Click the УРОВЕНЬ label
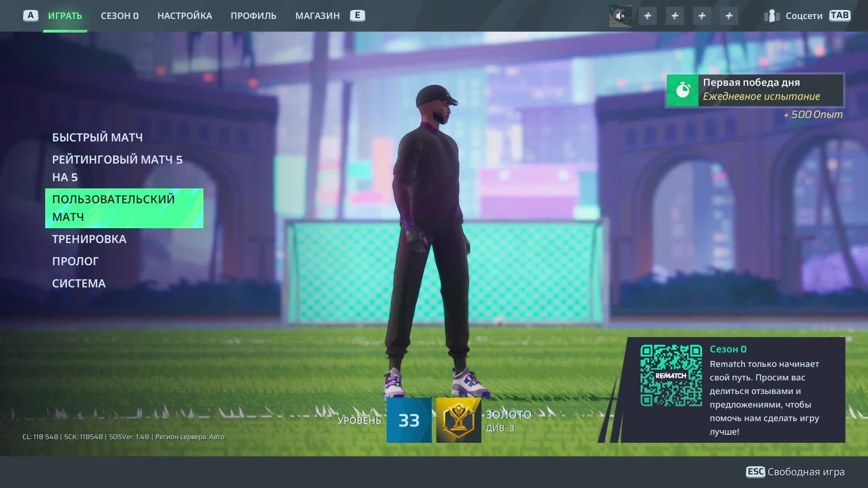 click(359, 421)
